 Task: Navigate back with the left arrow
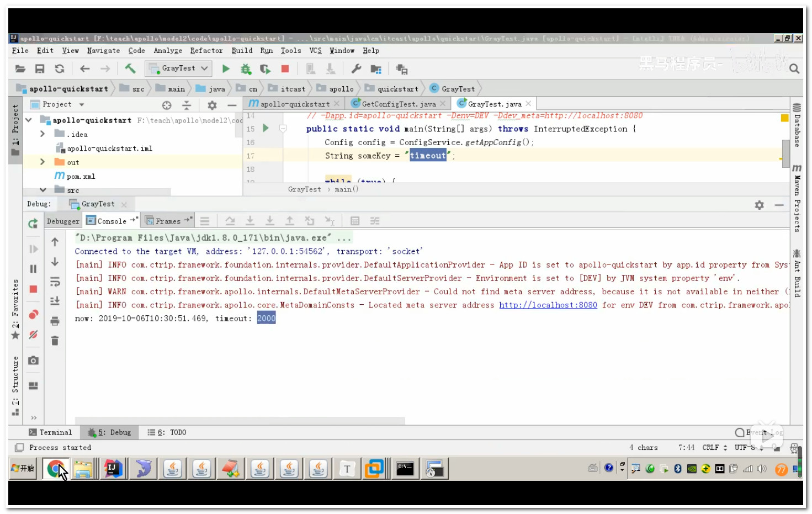point(84,69)
